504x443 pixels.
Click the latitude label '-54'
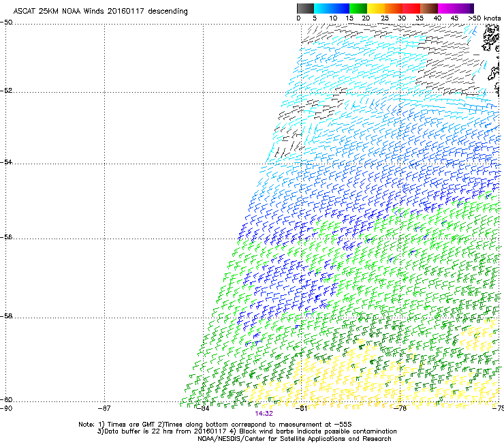(6, 162)
